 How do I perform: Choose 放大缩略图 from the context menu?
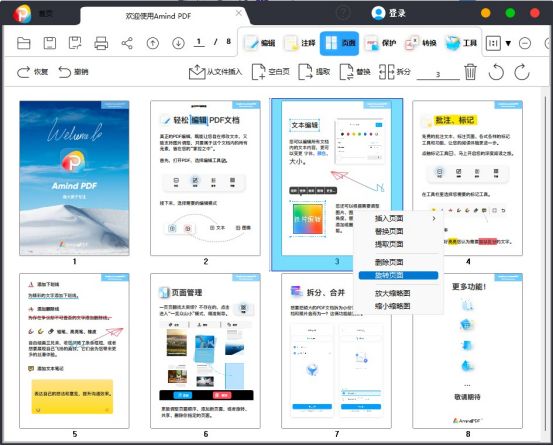coord(398,293)
